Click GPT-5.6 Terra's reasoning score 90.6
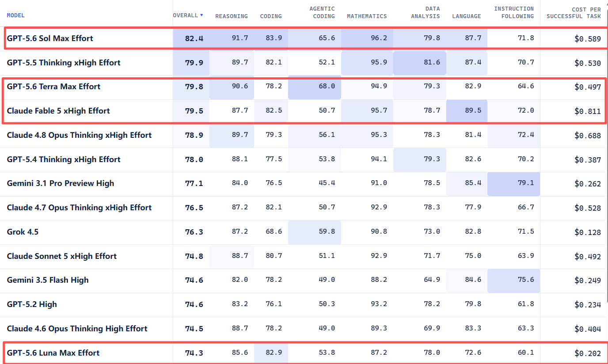Image resolution: width=608 pixels, height=364 pixels. click(239, 86)
